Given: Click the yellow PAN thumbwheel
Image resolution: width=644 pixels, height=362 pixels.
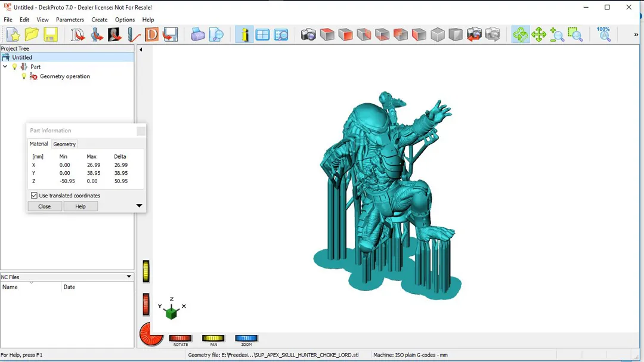Looking at the screenshot, I should (x=213, y=338).
